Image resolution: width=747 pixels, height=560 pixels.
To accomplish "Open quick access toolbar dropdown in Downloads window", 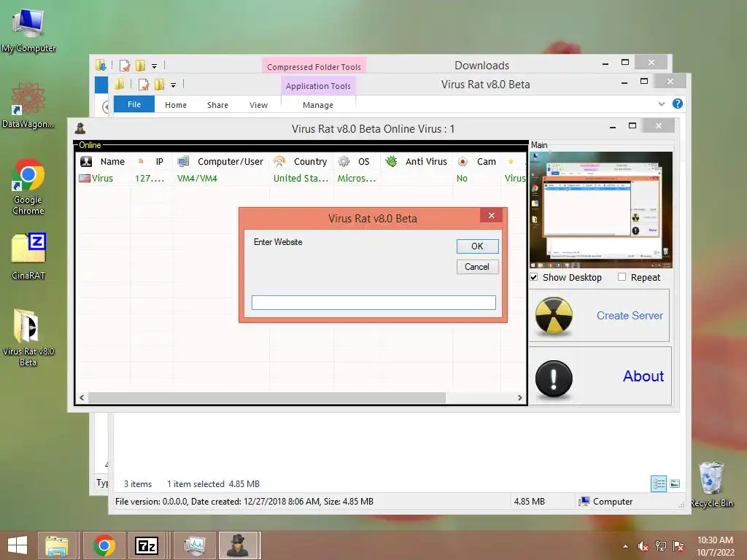I will 155,66.
